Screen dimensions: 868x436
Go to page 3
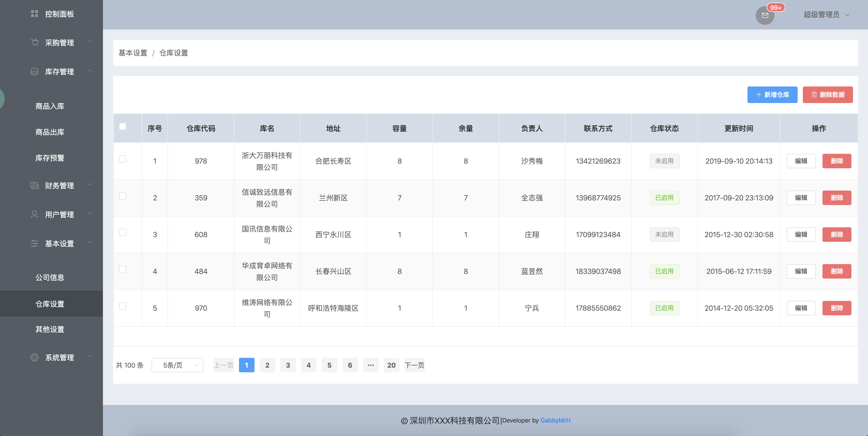[x=288, y=365]
